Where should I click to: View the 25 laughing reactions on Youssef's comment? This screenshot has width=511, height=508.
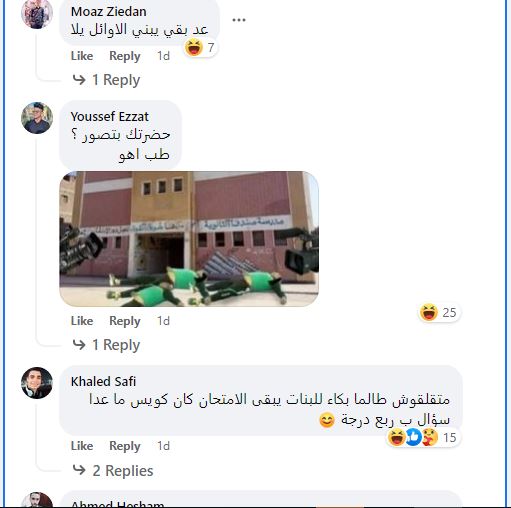[x=439, y=312]
